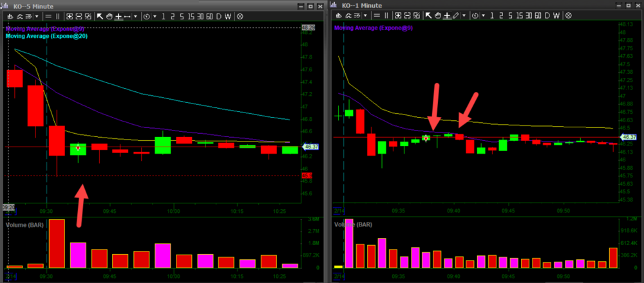
Task: Select the hand pan tool in left chart
Action: click(x=109, y=15)
